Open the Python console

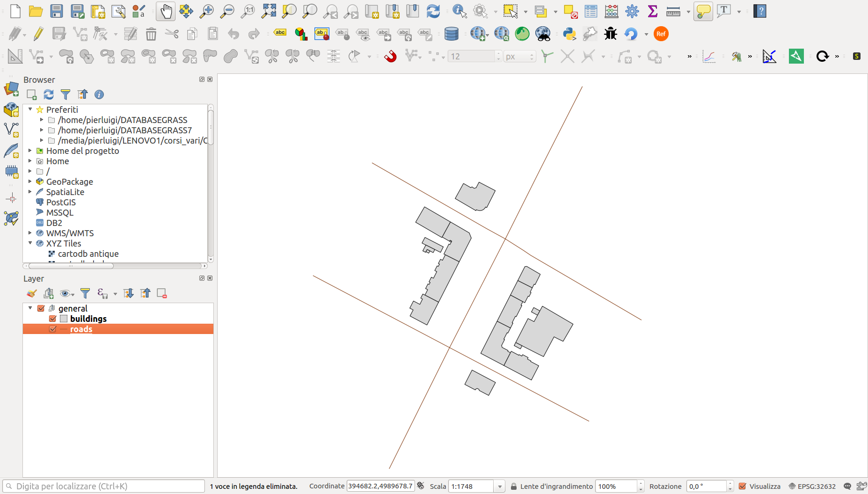(x=569, y=34)
